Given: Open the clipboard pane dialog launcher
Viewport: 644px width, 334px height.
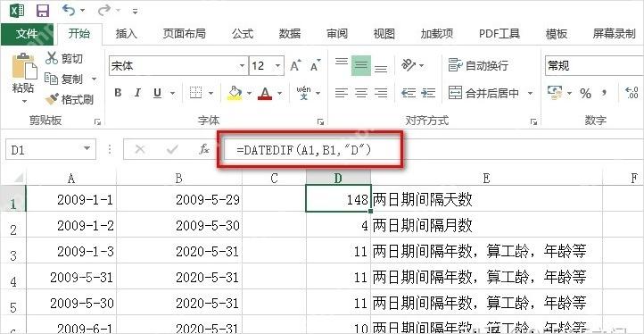Looking at the screenshot, I should click(97, 121).
